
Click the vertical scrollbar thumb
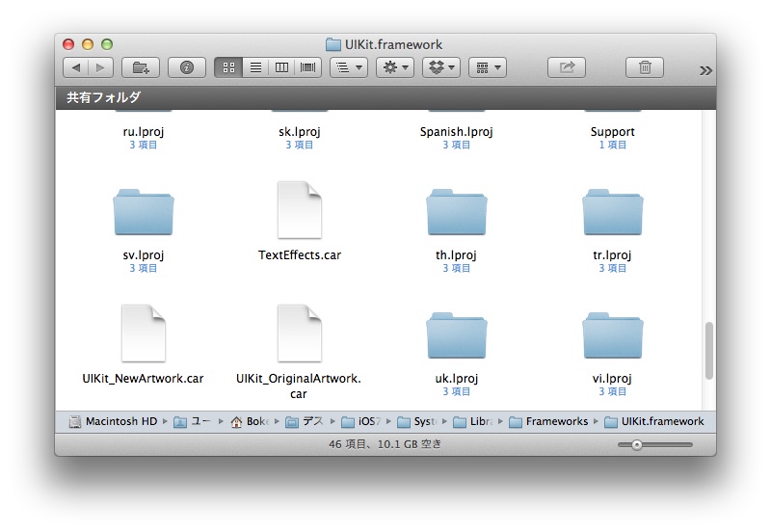[708, 351]
